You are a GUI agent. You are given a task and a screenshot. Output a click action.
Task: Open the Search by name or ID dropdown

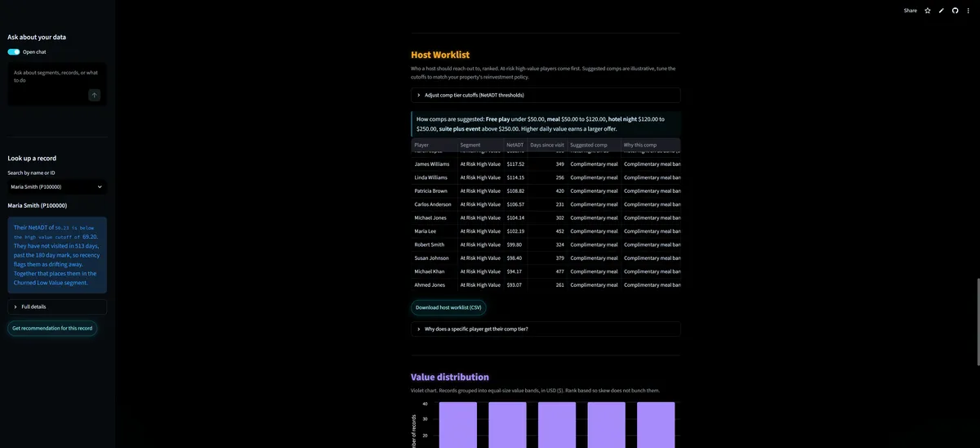(57, 186)
